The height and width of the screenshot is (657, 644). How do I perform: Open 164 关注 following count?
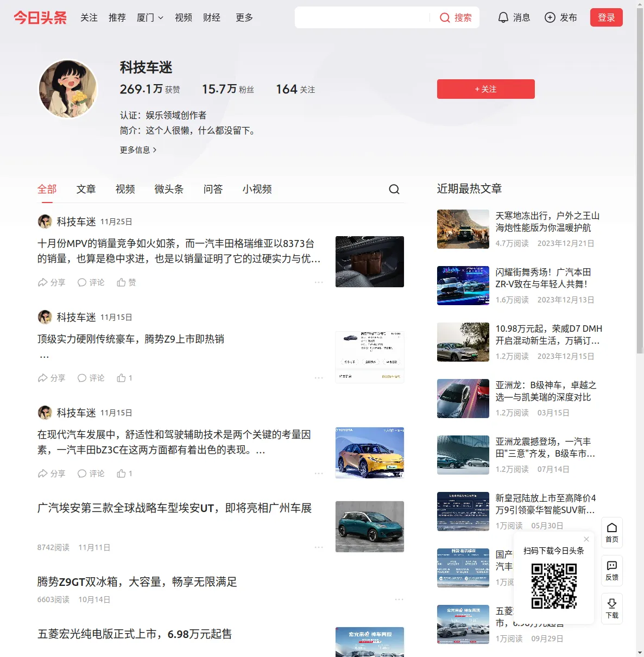(295, 89)
